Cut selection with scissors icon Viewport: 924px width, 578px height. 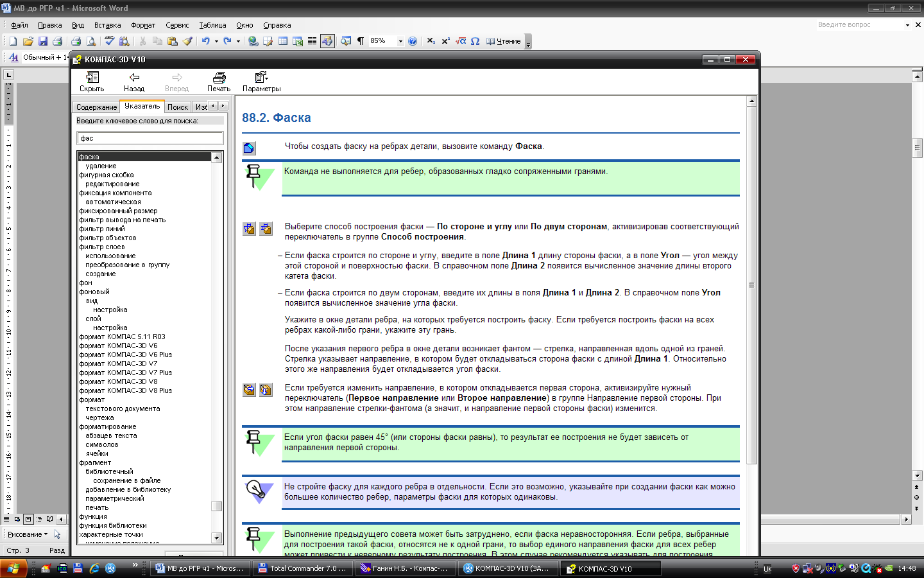142,41
